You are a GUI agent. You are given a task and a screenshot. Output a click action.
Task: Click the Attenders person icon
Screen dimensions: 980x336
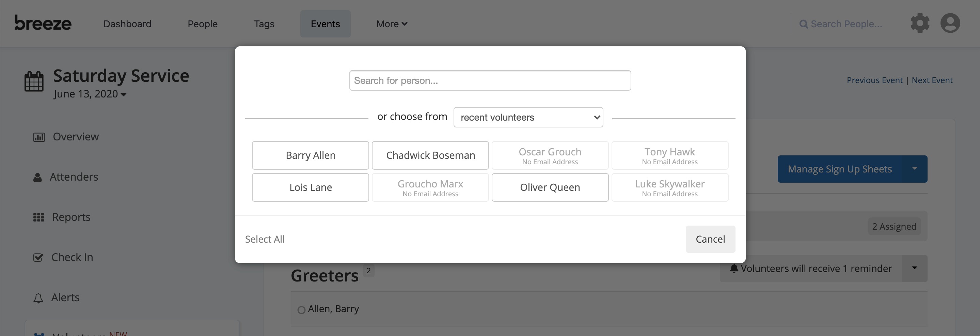pos(37,177)
